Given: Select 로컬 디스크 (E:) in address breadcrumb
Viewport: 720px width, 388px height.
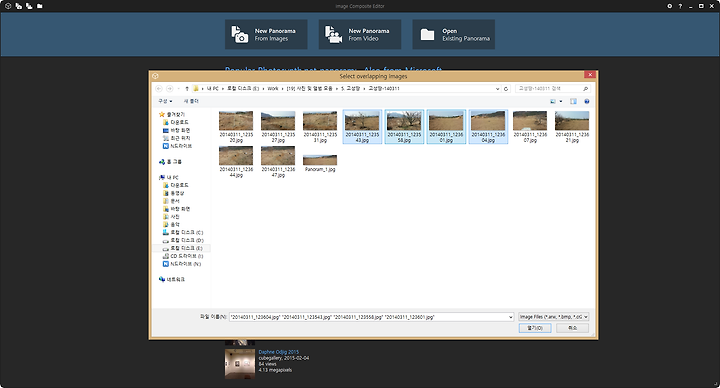Looking at the screenshot, I should click(243, 89).
